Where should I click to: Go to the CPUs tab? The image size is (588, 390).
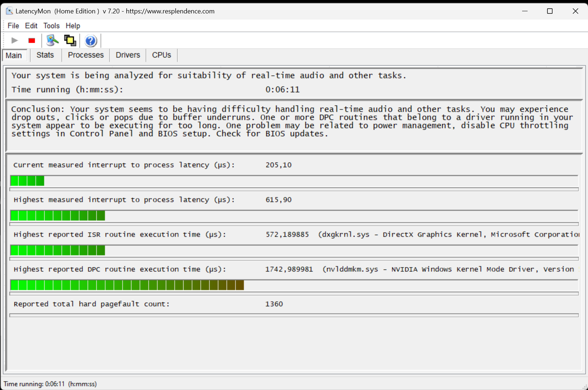[x=161, y=55]
